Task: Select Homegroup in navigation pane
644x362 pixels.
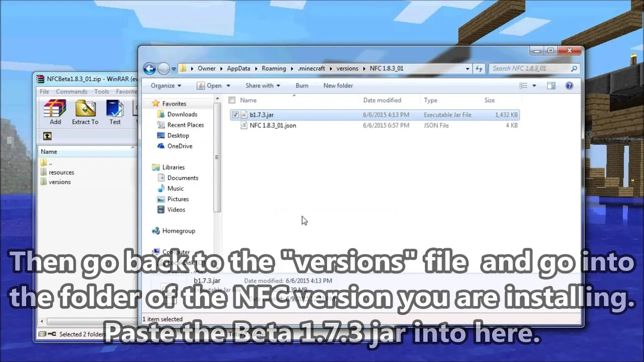Action: click(x=179, y=230)
